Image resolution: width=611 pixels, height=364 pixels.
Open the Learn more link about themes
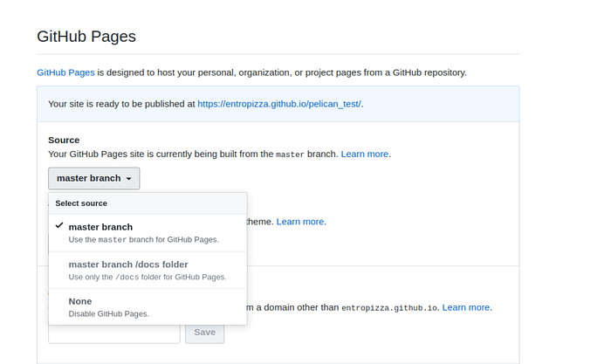click(x=300, y=222)
